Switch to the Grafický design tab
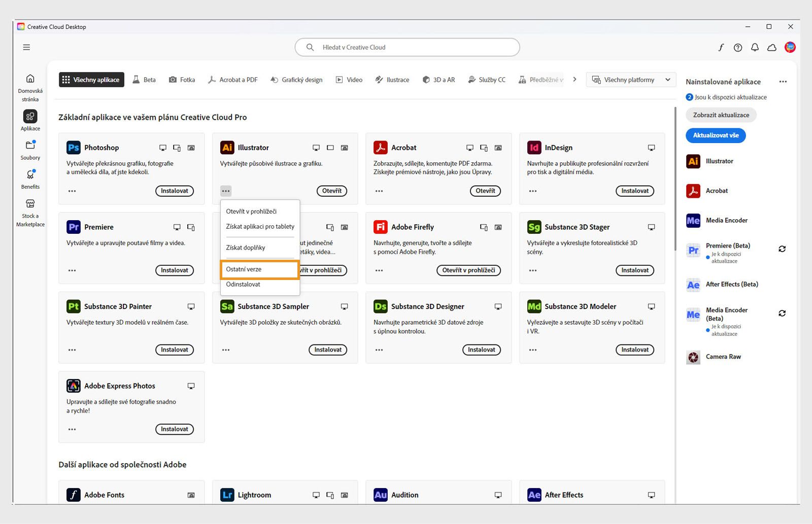The height and width of the screenshot is (524, 812). [x=296, y=80]
